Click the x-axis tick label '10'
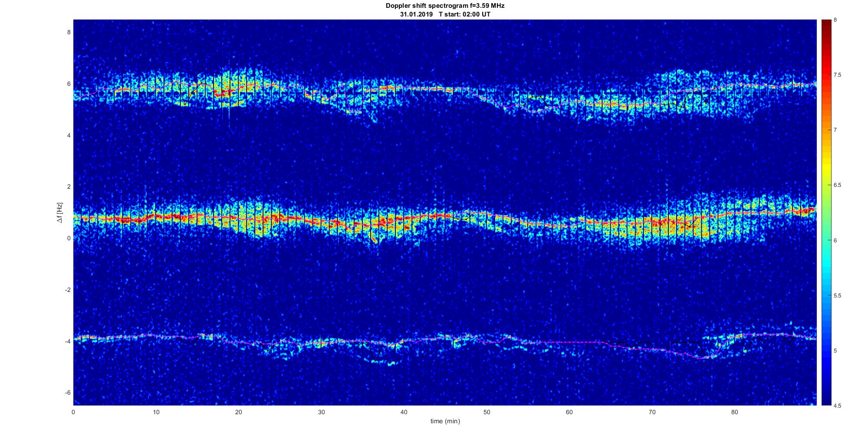 [x=156, y=412]
